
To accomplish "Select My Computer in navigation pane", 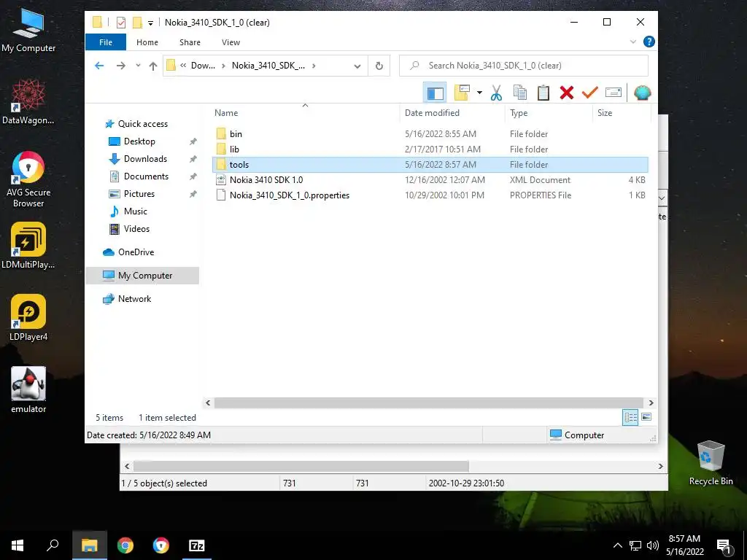I will click(142, 275).
